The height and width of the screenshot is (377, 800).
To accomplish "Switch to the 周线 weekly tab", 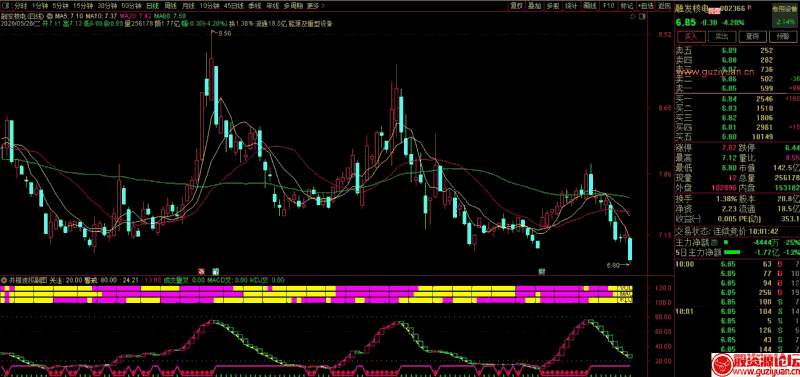I will click(171, 6).
